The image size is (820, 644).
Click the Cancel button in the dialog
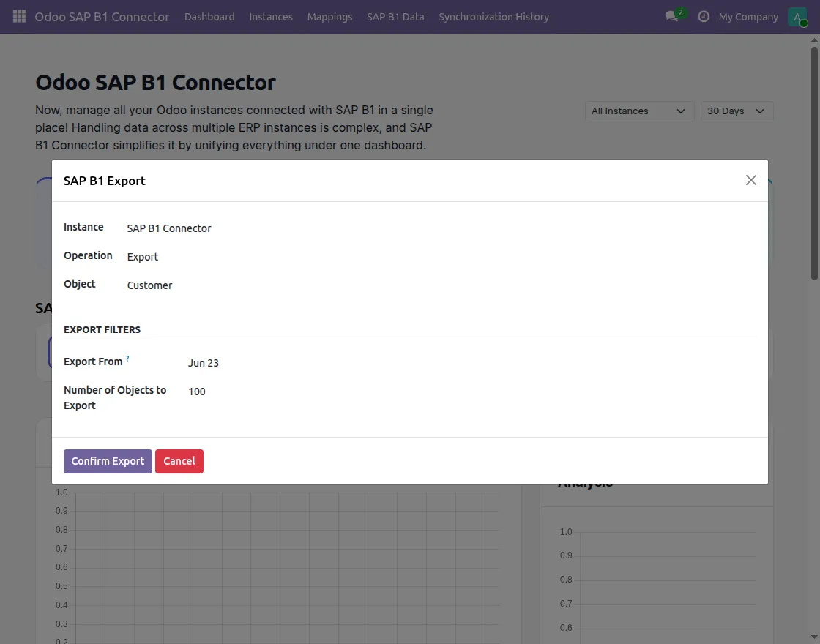coord(179,461)
